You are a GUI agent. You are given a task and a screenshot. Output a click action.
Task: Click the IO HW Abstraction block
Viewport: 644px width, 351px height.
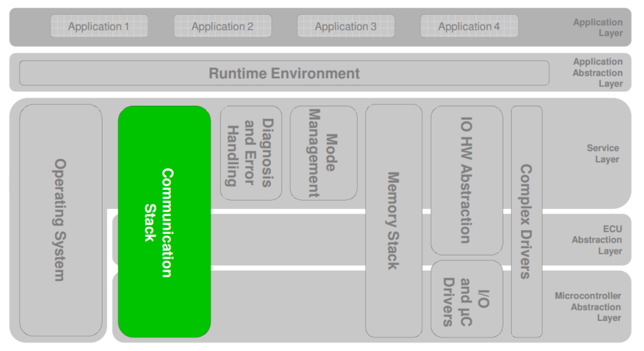pos(467,181)
